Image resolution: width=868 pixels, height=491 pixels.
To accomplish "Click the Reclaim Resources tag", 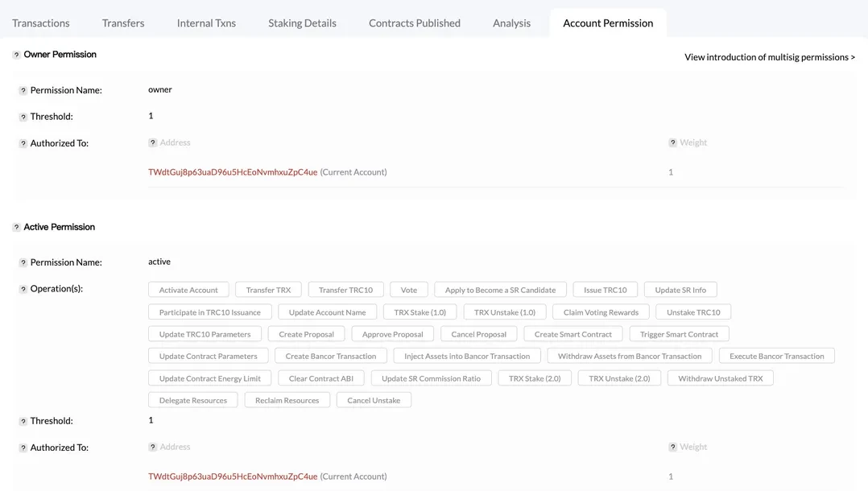I will [x=287, y=400].
